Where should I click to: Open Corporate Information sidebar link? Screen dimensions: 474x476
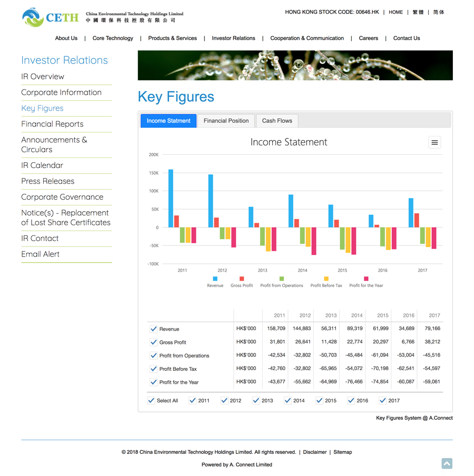(61, 92)
